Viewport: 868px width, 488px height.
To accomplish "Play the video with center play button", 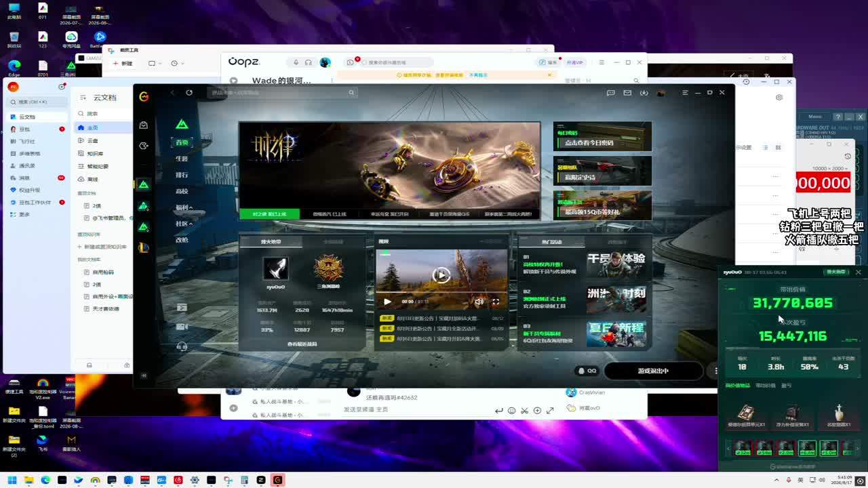I will [x=441, y=275].
